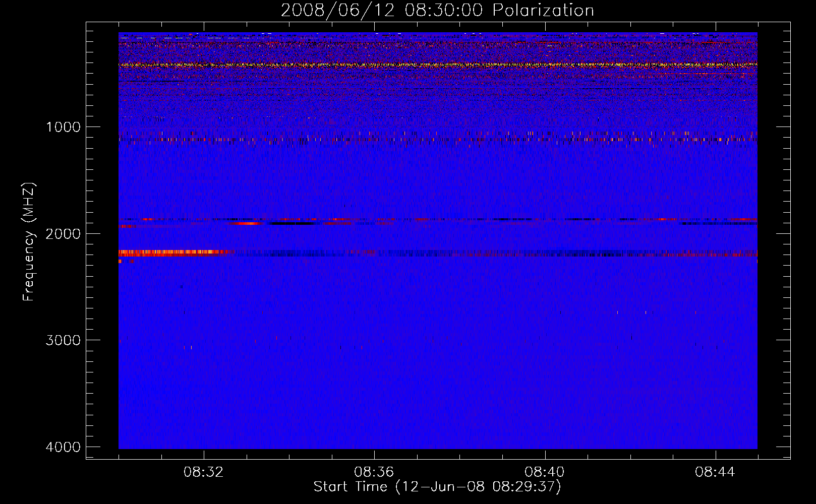The image size is (816, 504).
Task: Click the yellow horizontal band near the top of the spectrogram
Action: click(x=438, y=65)
